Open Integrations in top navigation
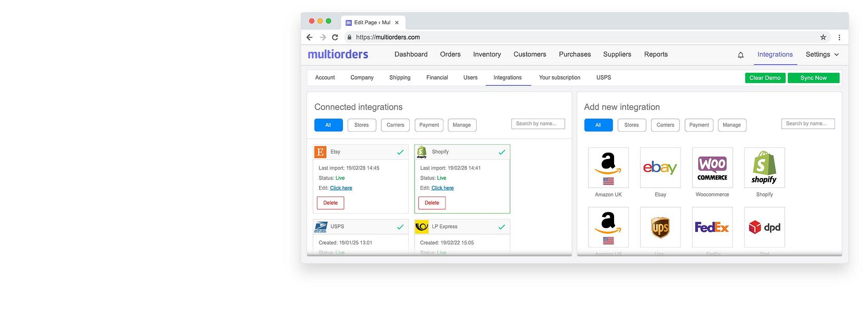Image resolution: width=868 pixels, height=316 pixels. pyautogui.click(x=775, y=54)
